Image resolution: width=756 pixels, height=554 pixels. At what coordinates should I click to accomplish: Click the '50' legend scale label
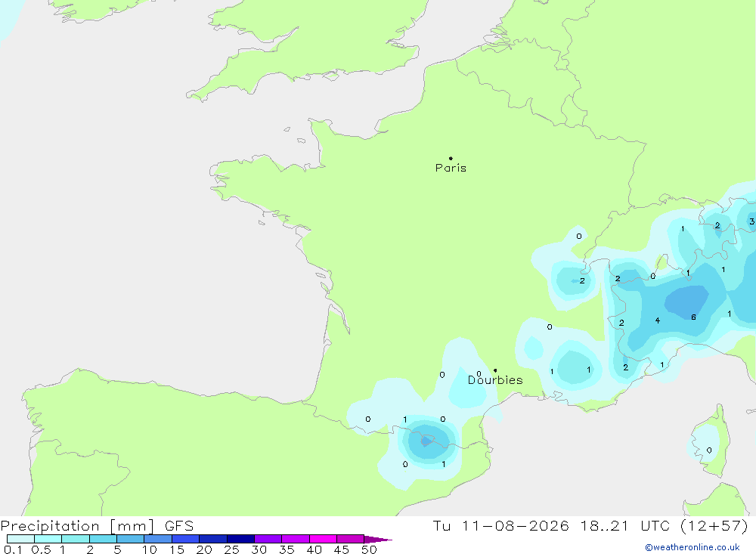(369, 549)
